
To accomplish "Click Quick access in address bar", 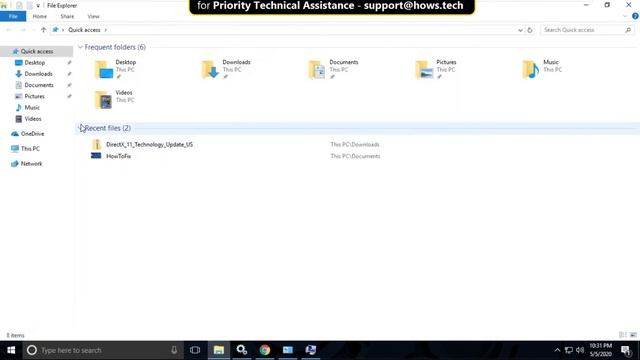I will pyautogui.click(x=84, y=30).
